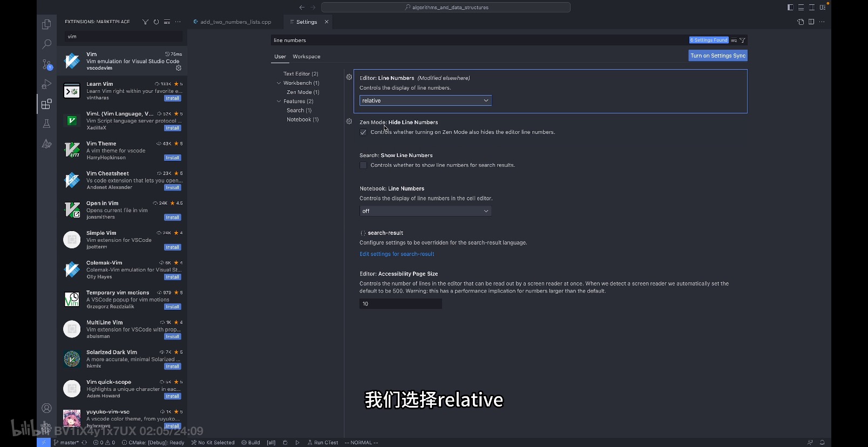This screenshot has height=447, width=868.
Task: Click Edit settings for search-result link
Action: [397, 254]
